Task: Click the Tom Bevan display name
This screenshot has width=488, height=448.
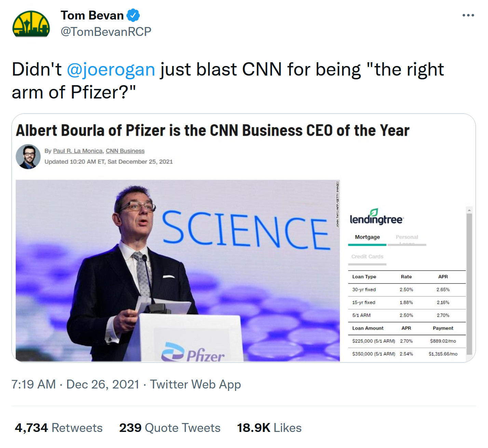Action: tap(92, 15)
